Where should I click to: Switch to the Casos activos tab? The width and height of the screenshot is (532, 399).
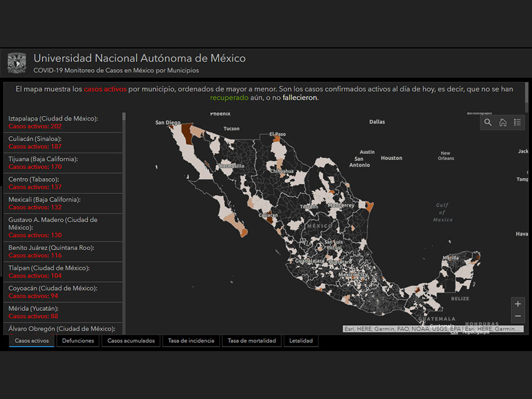(x=32, y=340)
